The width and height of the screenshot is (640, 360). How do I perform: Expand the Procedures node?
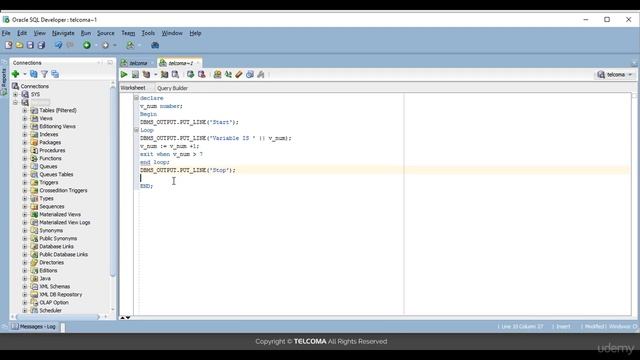[24, 150]
